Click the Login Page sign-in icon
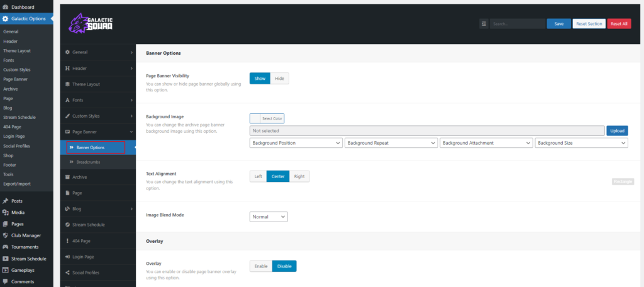This screenshot has height=287, width=644. (68, 257)
